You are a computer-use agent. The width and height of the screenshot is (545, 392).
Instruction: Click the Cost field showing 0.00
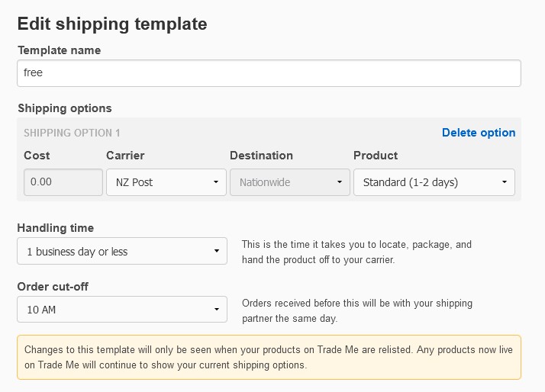[x=63, y=182]
